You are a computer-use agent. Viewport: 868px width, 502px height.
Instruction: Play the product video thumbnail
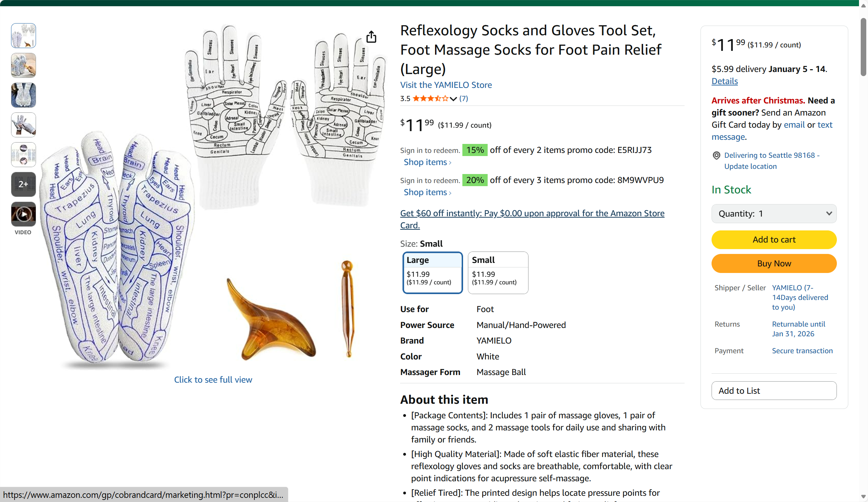[23, 215]
